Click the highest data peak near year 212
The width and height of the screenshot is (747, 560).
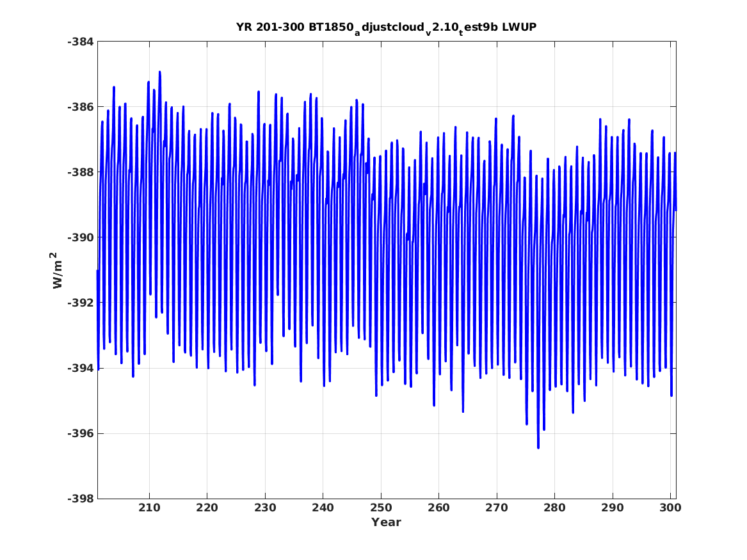[159, 72]
